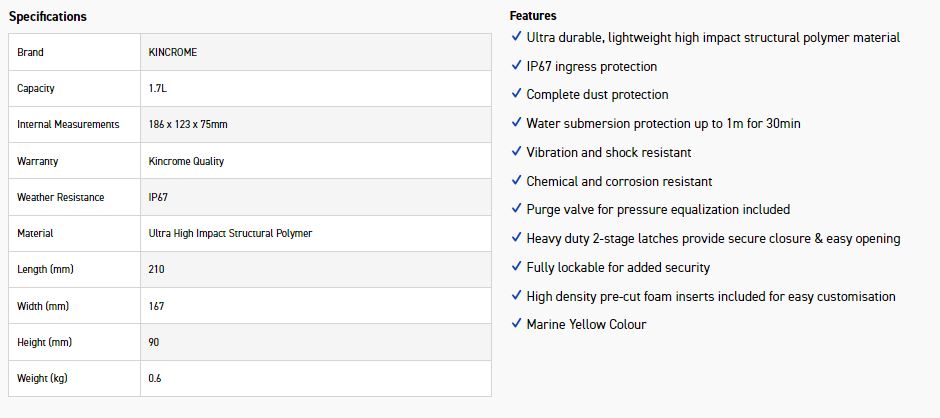940x418 pixels.
Task: Click checkmark next to Purge valve feature
Action: pyautogui.click(x=517, y=209)
